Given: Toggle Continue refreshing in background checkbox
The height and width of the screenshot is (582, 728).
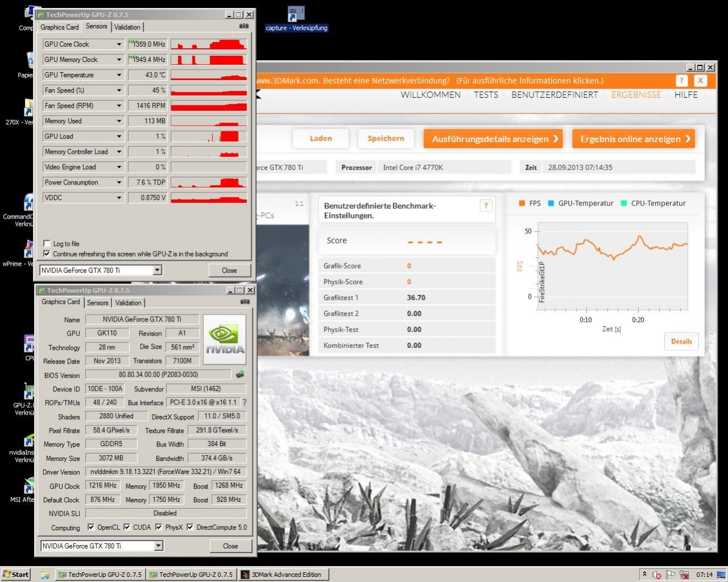Looking at the screenshot, I should (x=47, y=254).
